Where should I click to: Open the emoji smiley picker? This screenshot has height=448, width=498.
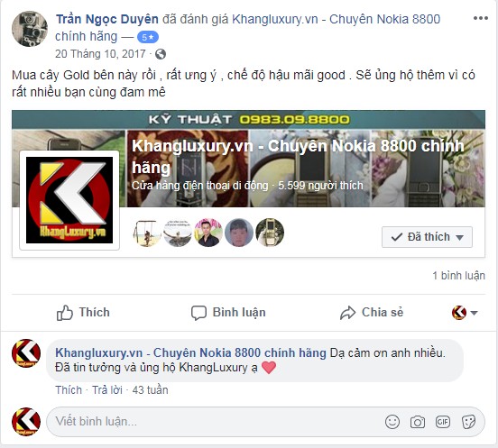[392, 422]
